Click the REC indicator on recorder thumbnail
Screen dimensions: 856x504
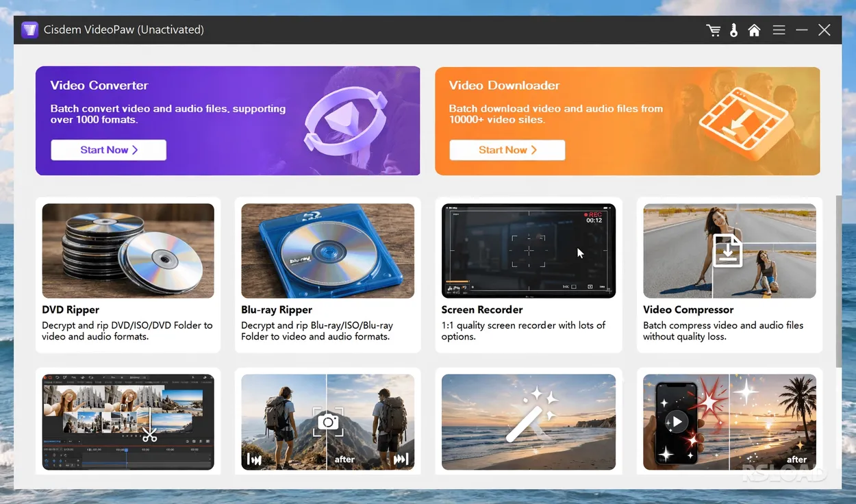[593, 214]
